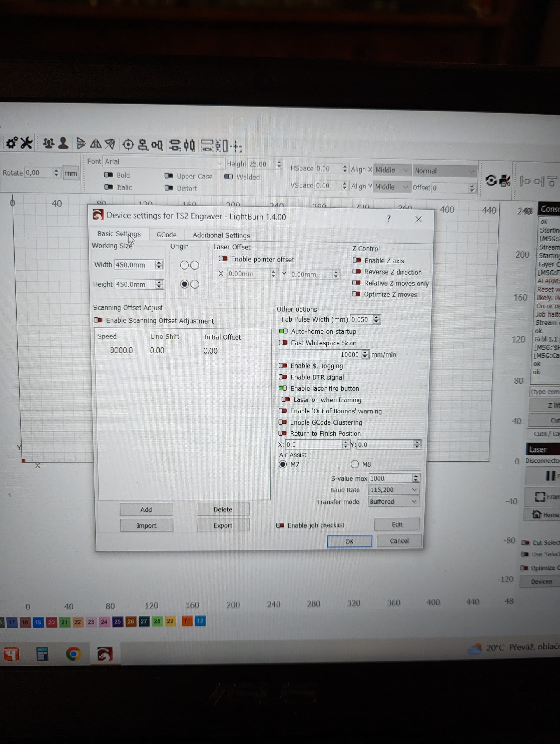
Task: Toggle Return to Finish Position
Action: point(282,433)
